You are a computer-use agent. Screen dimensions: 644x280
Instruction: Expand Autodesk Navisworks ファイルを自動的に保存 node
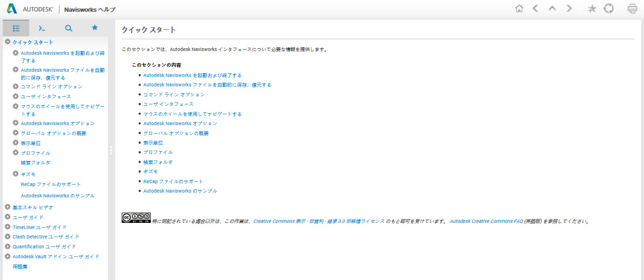(x=16, y=69)
